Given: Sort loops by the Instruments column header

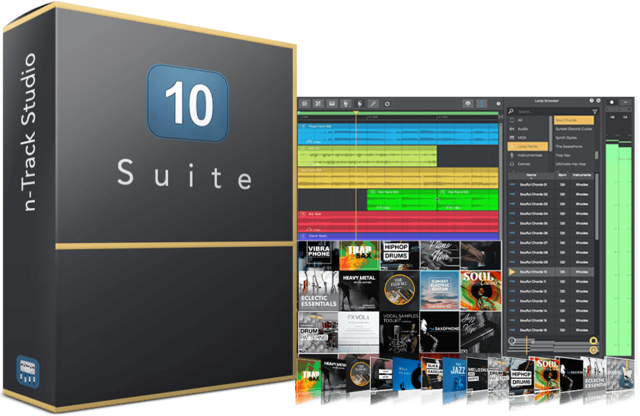Looking at the screenshot, I should coord(582,175).
